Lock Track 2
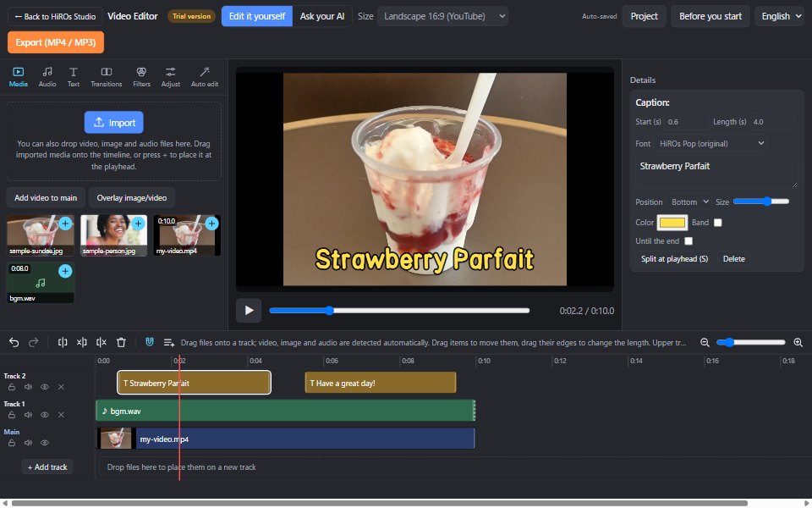812x508 pixels. (11, 387)
